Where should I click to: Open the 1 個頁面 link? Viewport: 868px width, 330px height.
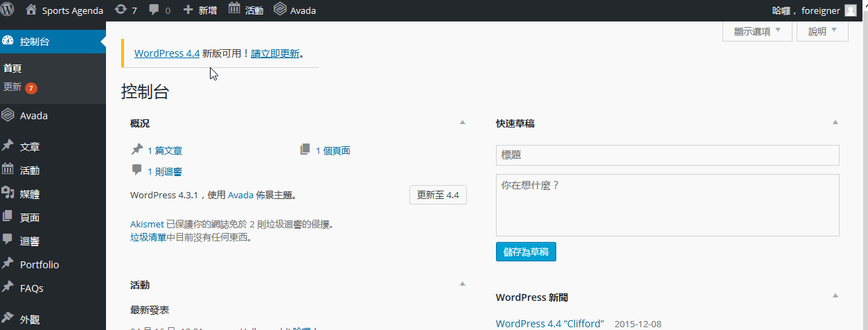tap(333, 150)
